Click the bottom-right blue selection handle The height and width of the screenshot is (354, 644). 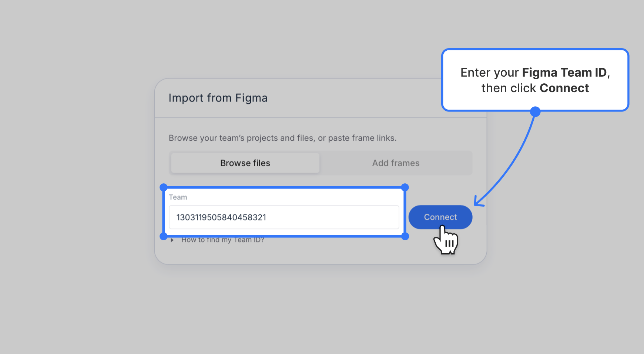pos(405,236)
